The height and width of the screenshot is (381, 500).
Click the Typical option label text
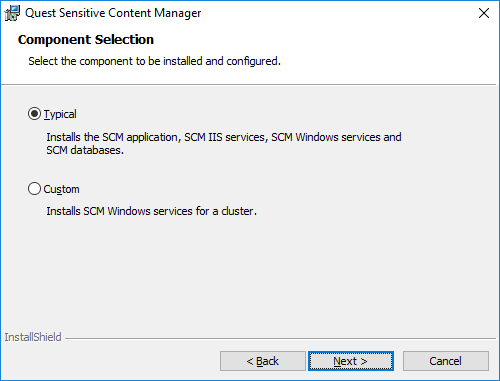[x=60, y=114]
